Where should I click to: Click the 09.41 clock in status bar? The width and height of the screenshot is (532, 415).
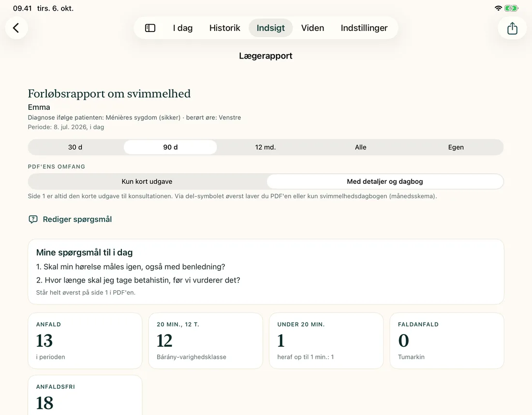tap(22, 8)
